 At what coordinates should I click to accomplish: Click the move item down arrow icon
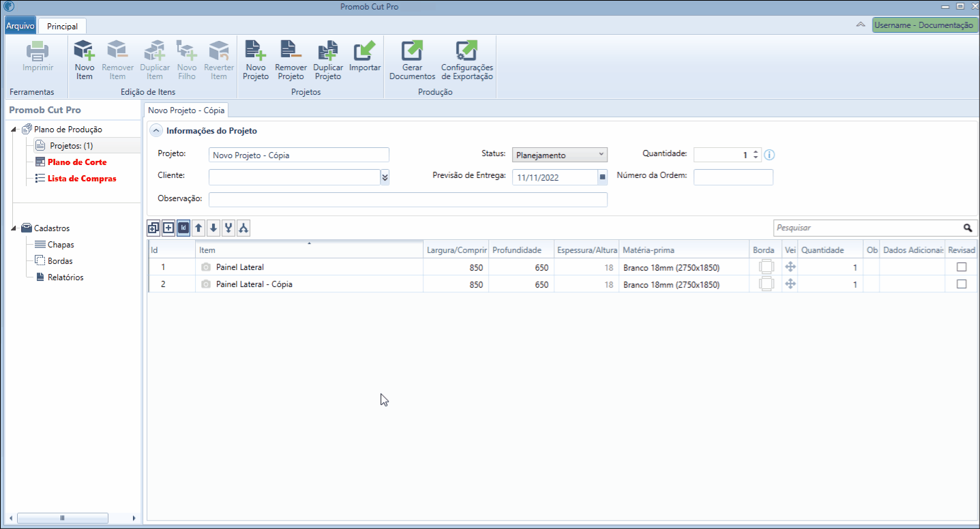pos(213,228)
